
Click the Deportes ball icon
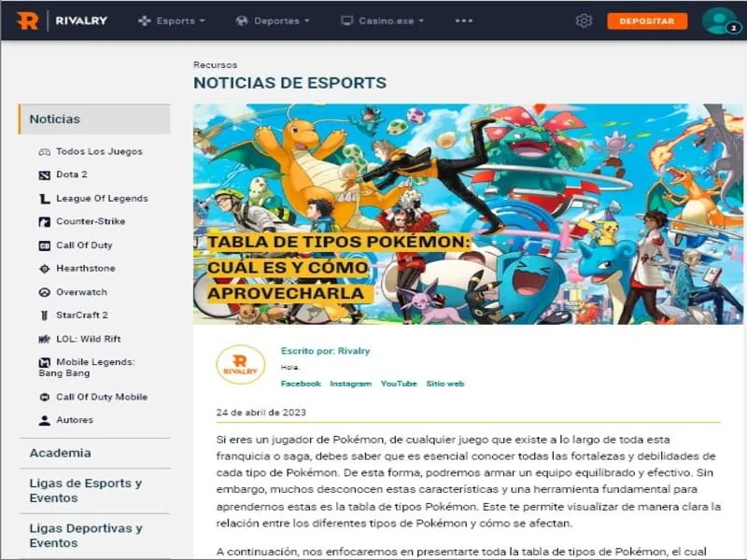pos(242,21)
